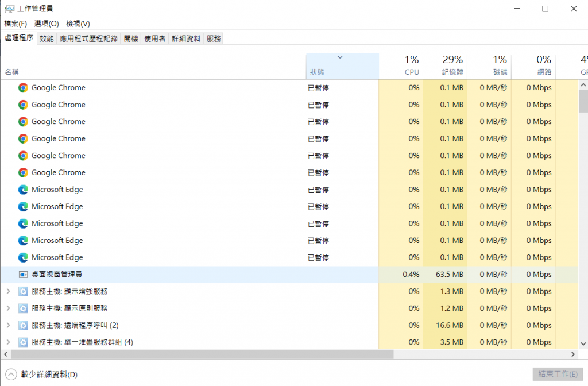588x386 pixels.
Task: Switch to the 開機 tab
Action: (131, 38)
